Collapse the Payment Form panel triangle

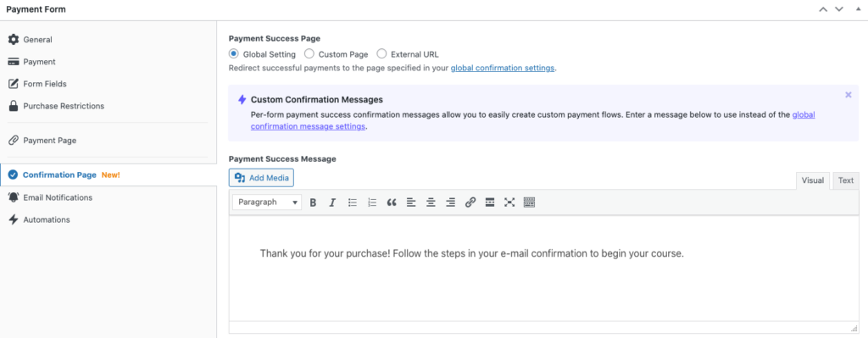(x=858, y=9)
